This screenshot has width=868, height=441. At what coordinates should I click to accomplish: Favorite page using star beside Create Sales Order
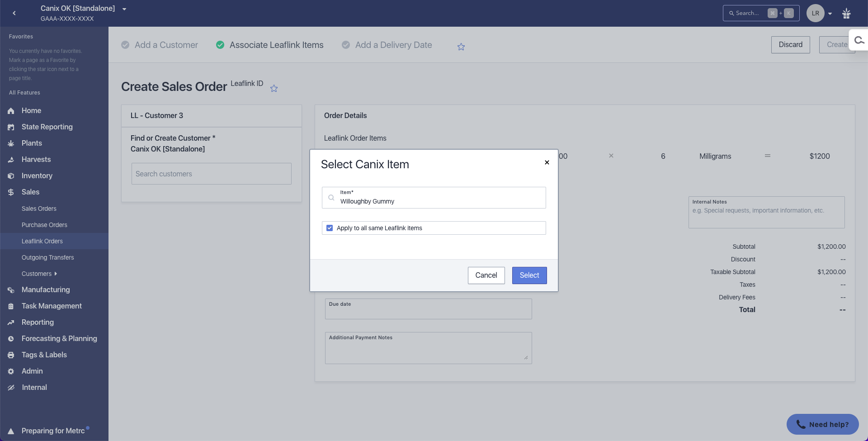tap(274, 88)
